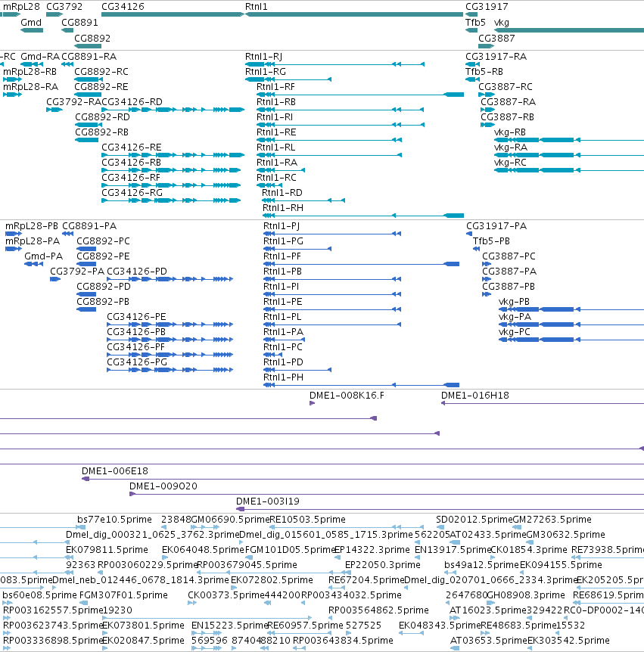Select transcript Rtnl1-RE
Image resolution: width=644 pixels, height=652 pixels.
coord(276,132)
